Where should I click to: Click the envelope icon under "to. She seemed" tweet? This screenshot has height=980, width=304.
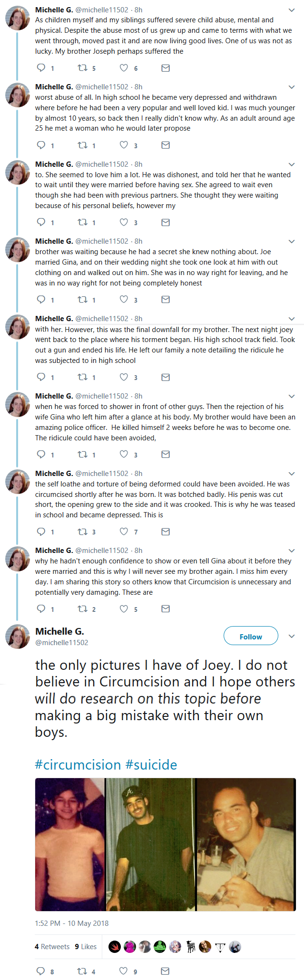click(166, 222)
